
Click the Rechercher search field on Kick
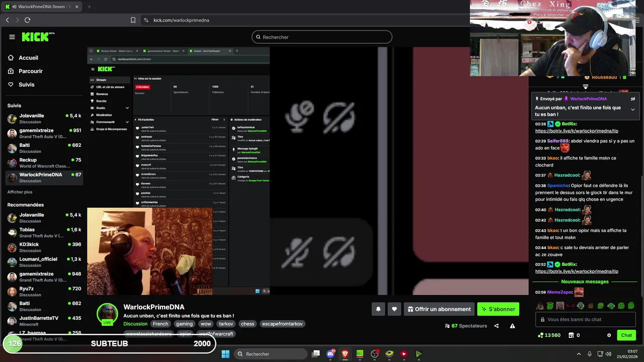(x=322, y=37)
